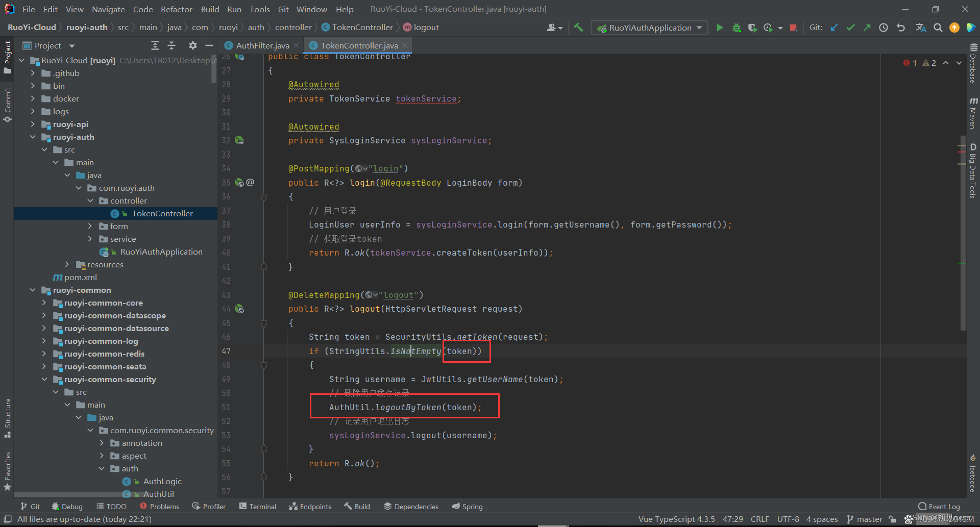Build project with hammer icon
The width and height of the screenshot is (980, 527).
(578, 28)
